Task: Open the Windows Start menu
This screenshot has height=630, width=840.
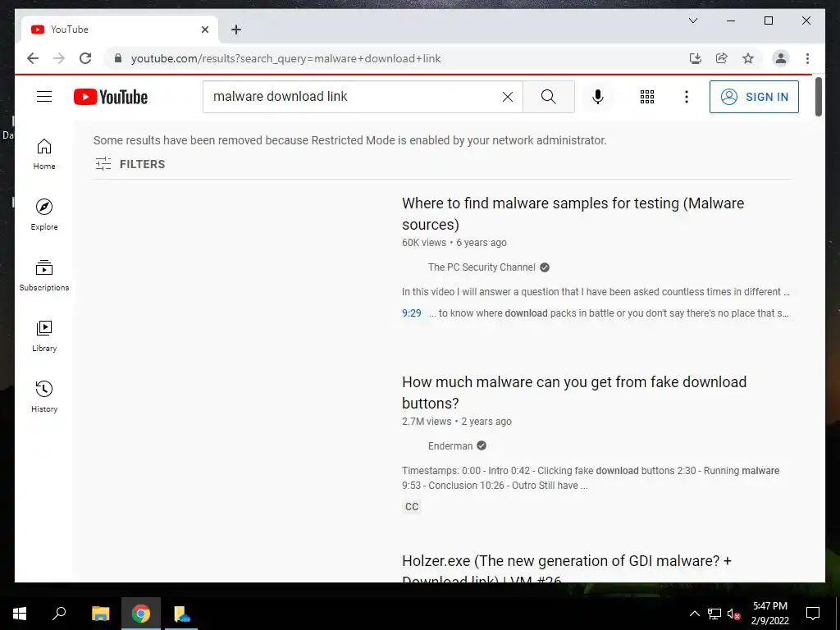Action: [x=20, y=614]
